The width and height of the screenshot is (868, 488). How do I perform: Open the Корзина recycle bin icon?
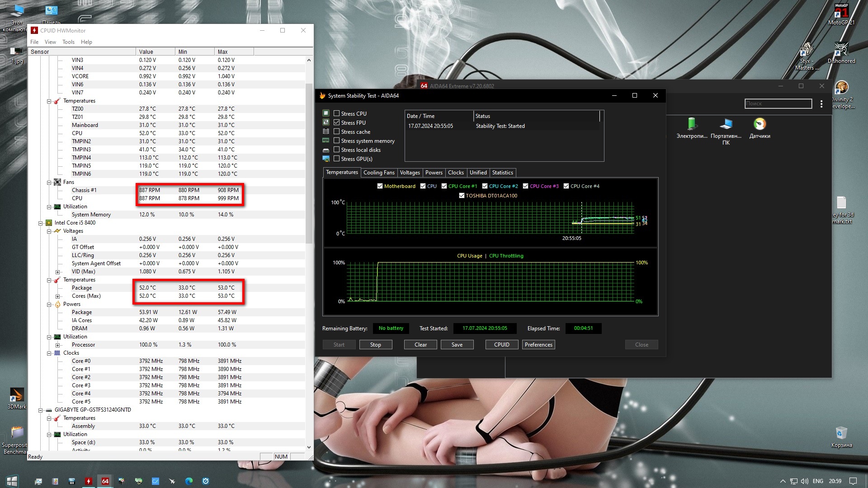click(x=841, y=434)
